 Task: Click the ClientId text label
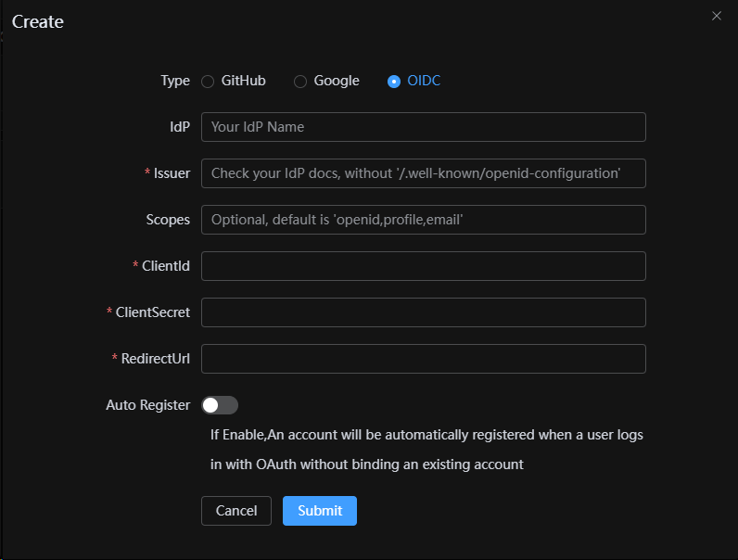[x=165, y=266]
